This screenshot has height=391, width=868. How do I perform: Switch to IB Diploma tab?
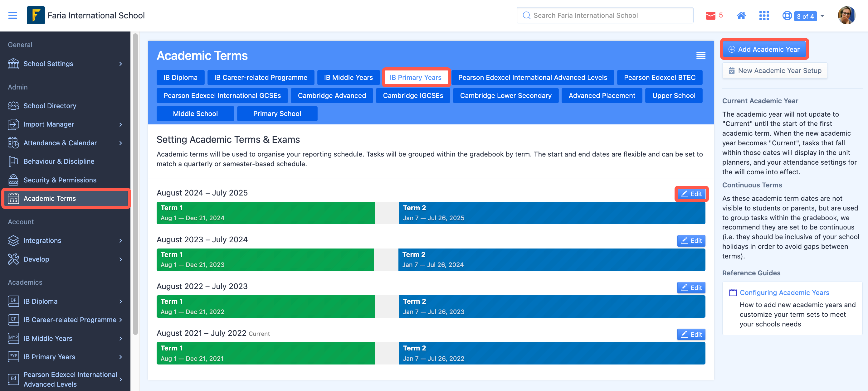[x=180, y=77]
